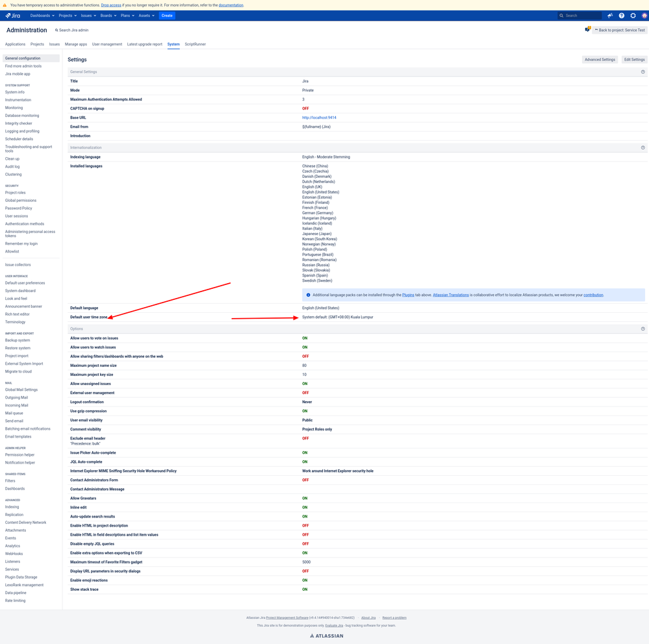Image resolution: width=649 pixels, height=644 pixels.
Task: Open Backup system in the sidebar
Action: (x=18, y=340)
